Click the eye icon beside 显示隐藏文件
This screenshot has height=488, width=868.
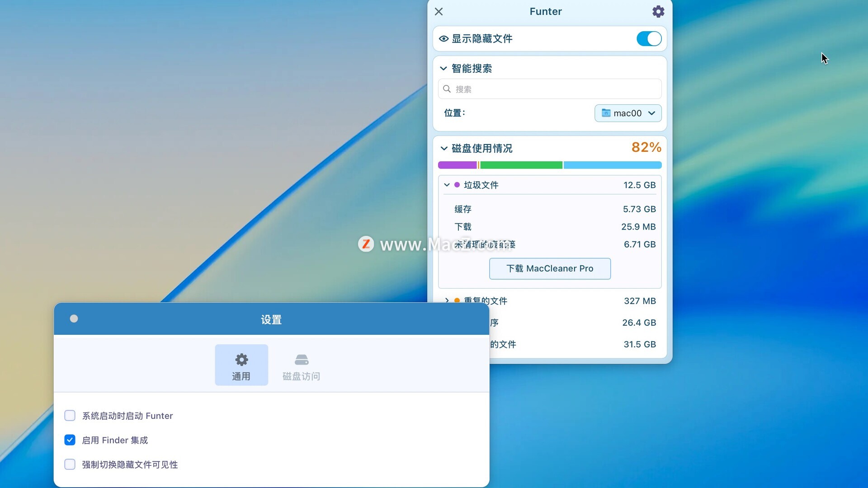[x=443, y=39]
